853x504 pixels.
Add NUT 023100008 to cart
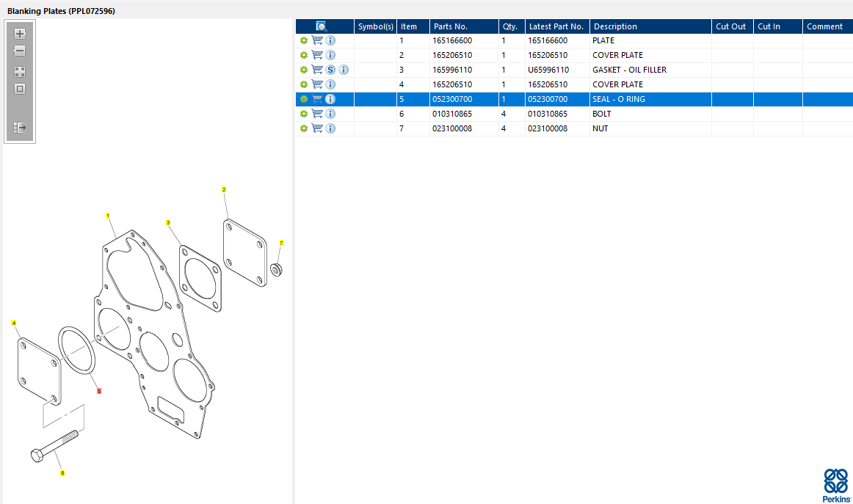click(x=316, y=128)
